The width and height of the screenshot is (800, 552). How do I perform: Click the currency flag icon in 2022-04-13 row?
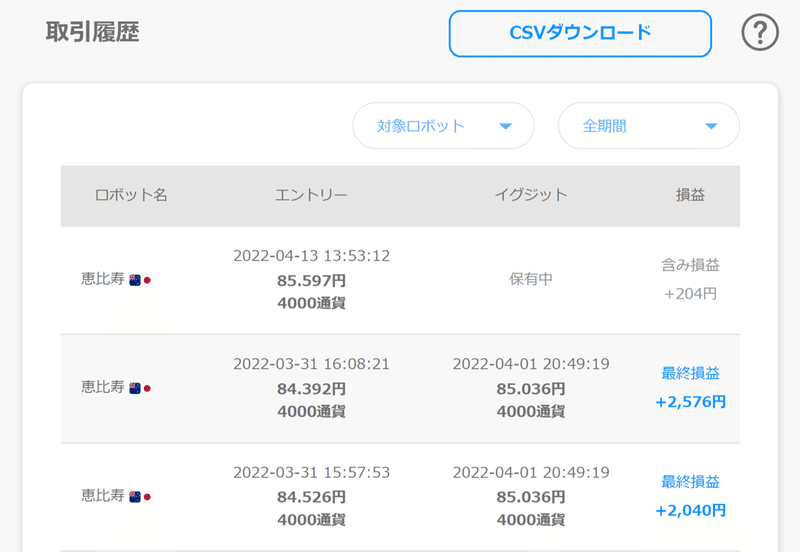tap(140, 280)
